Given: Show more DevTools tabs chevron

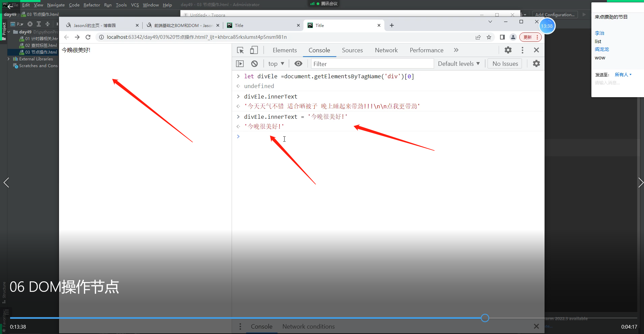Looking at the screenshot, I should pyautogui.click(x=456, y=50).
